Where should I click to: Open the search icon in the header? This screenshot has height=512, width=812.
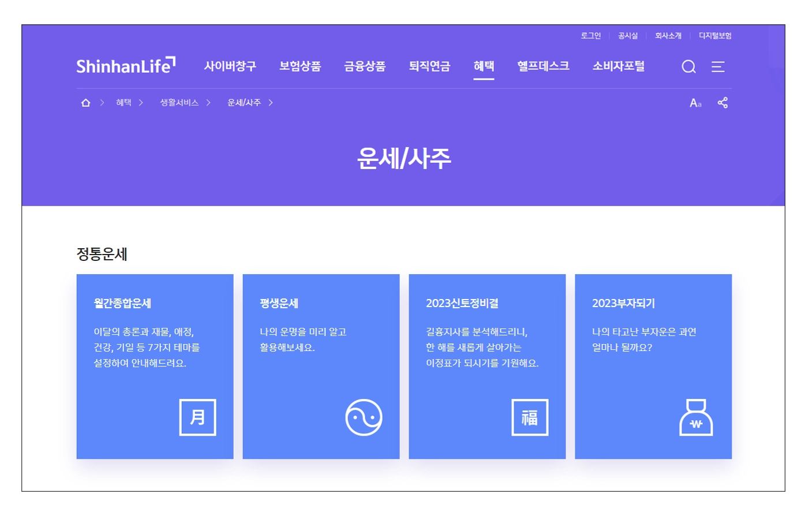point(688,66)
